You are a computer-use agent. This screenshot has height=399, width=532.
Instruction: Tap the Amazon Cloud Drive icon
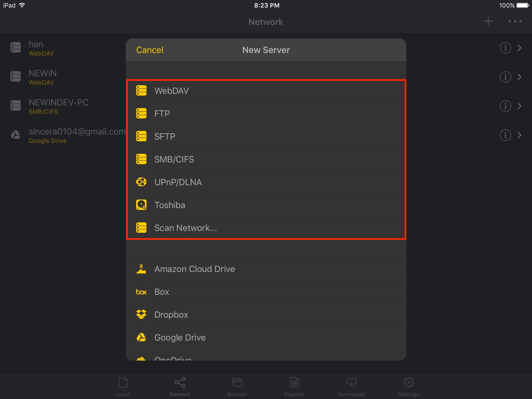click(x=141, y=269)
